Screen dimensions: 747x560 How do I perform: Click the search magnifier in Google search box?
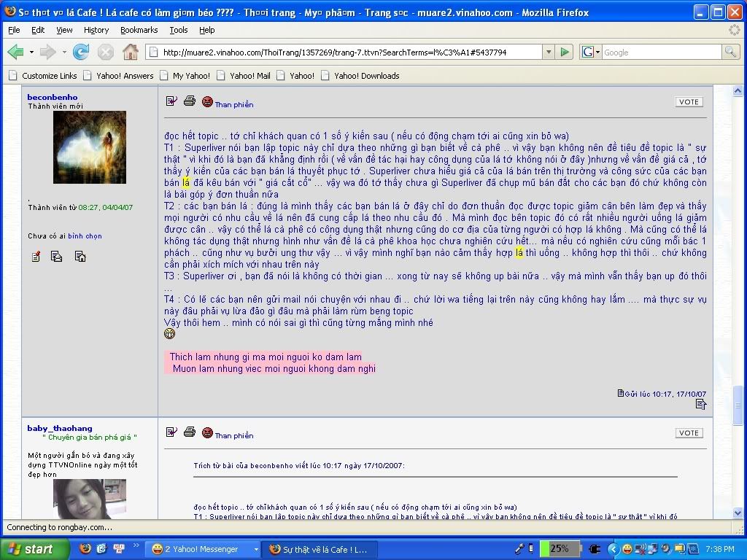coord(730,52)
